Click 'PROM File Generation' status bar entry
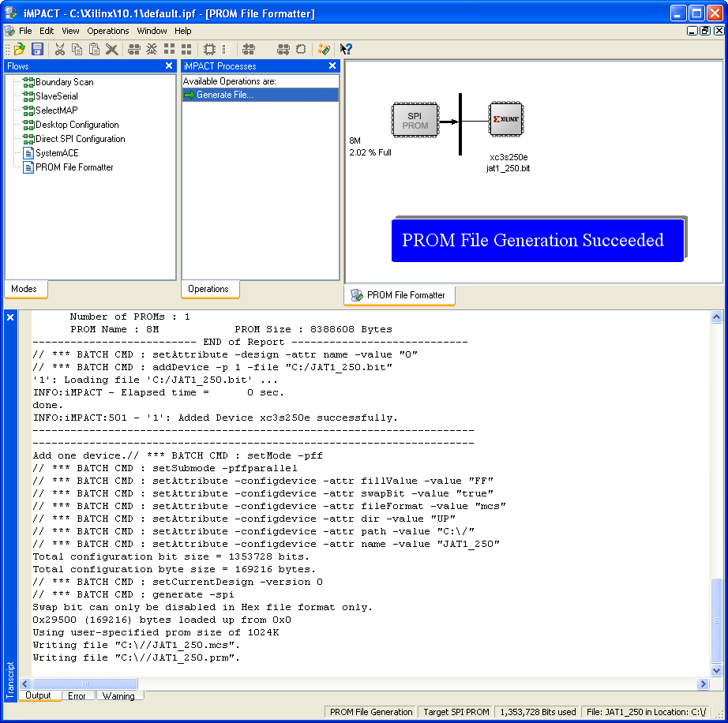 [371, 712]
